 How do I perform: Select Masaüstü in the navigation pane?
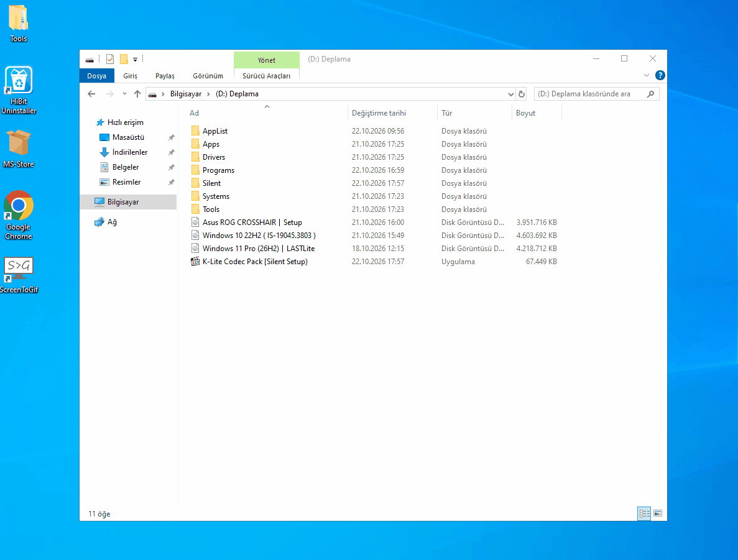click(128, 137)
